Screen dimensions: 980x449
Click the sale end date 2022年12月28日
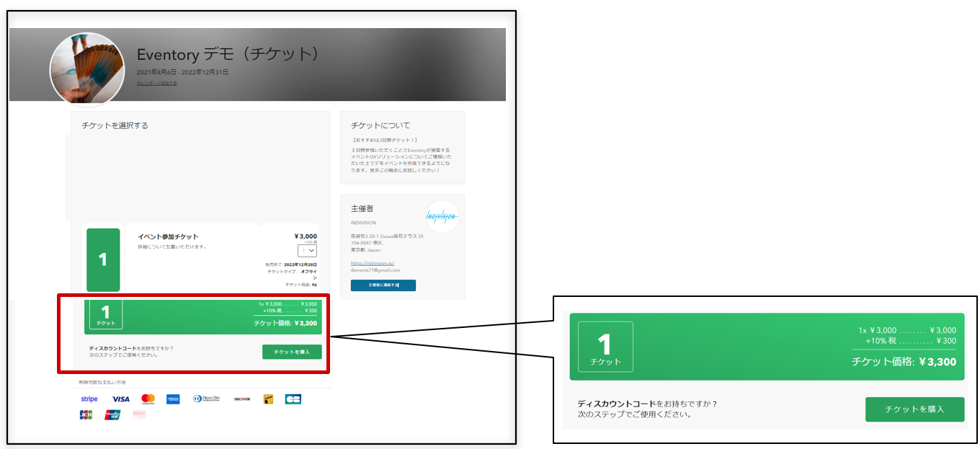[x=299, y=265]
